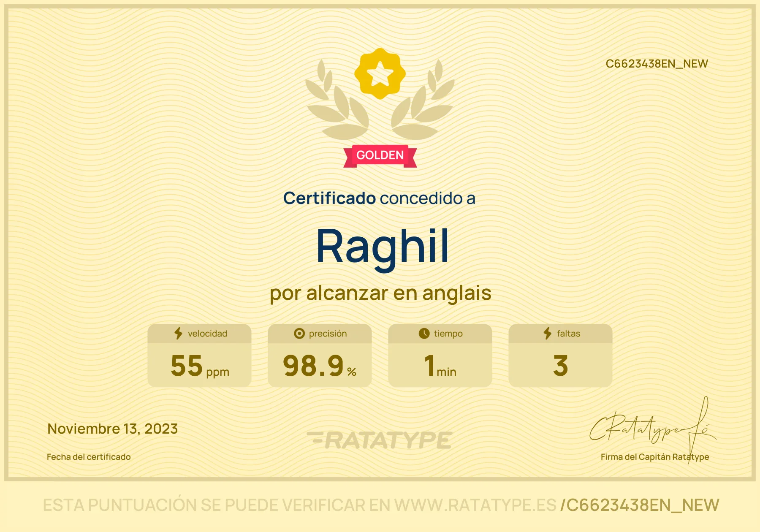The image size is (760, 532).
Task: Click the 'faltas' label
Action: click(568, 334)
